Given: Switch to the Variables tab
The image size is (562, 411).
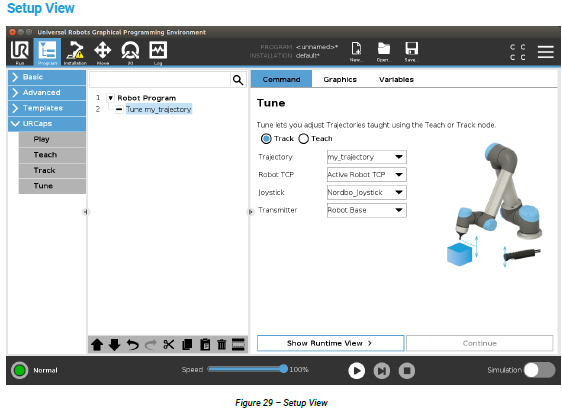Looking at the screenshot, I should 396,79.
